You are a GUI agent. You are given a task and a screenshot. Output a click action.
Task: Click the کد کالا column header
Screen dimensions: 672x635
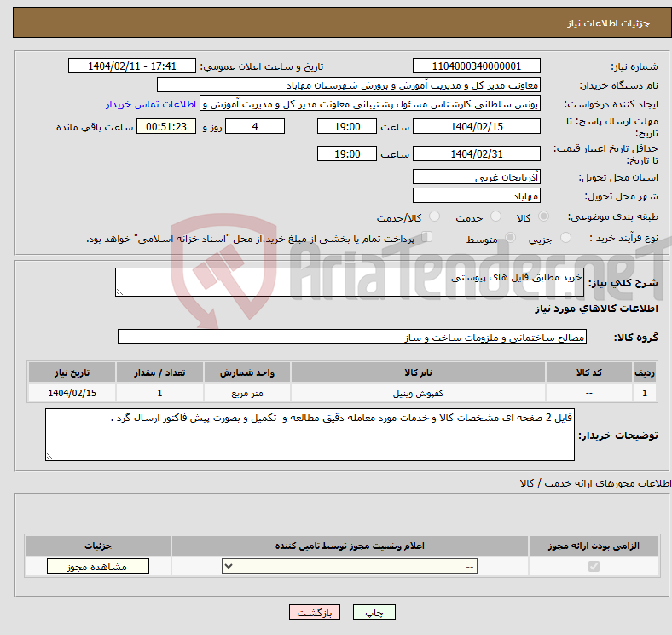(589, 372)
